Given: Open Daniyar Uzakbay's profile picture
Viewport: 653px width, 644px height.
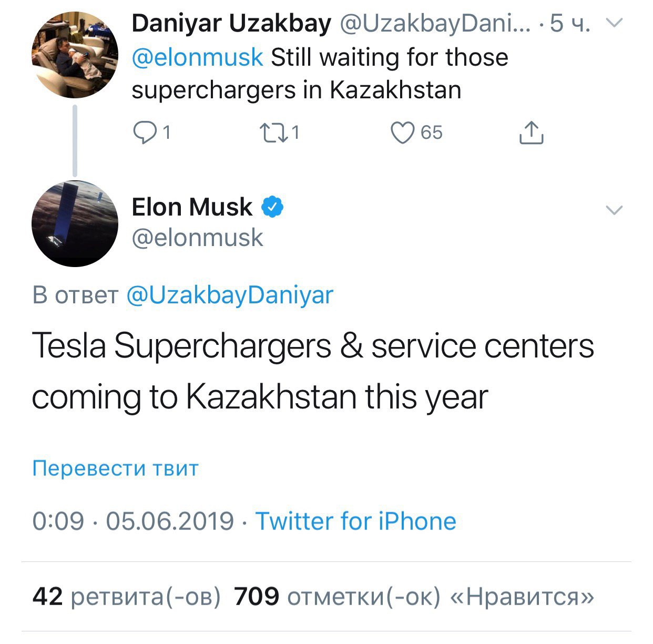Looking at the screenshot, I should (x=75, y=55).
